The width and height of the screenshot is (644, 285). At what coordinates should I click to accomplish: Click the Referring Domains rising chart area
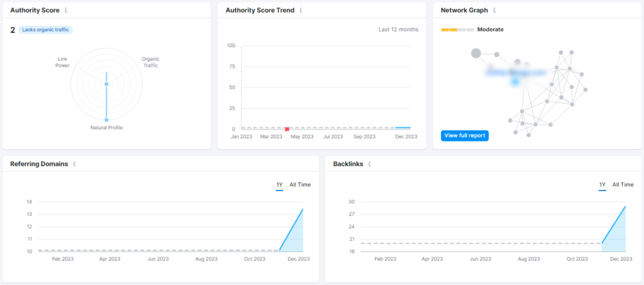294,236
